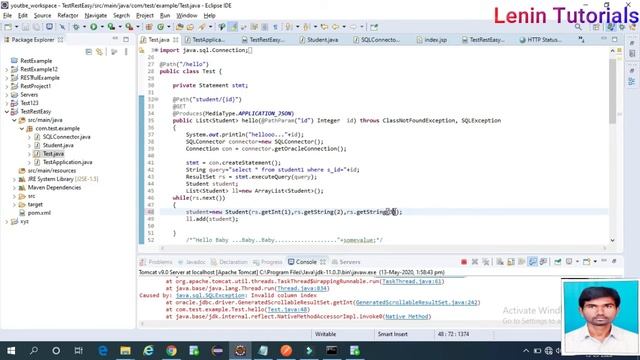
Task: Click the green Run button in the toolbar
Action: [93, 27]
